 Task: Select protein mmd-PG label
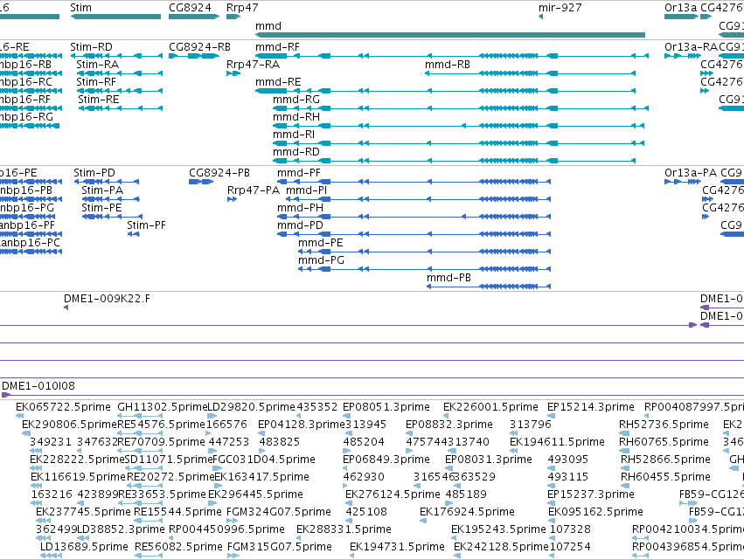pyautogui.click(x=321, y=261)
